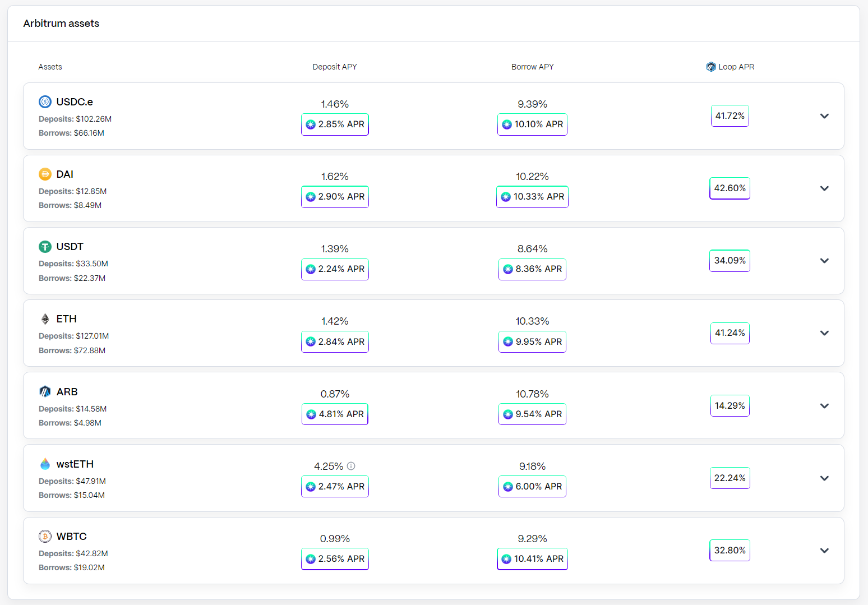Click reward icon in wstETH 2.47% APR badge
The image size is (868, 605).
tap(311, 487)
